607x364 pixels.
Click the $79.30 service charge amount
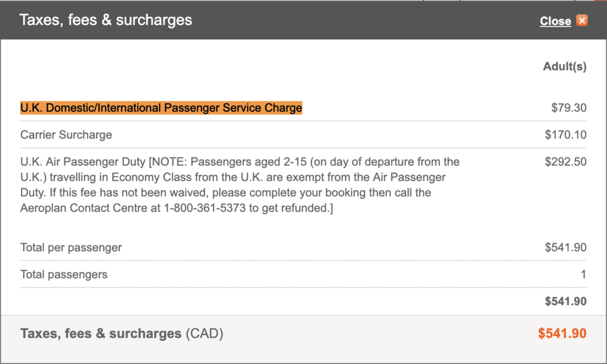569,108
